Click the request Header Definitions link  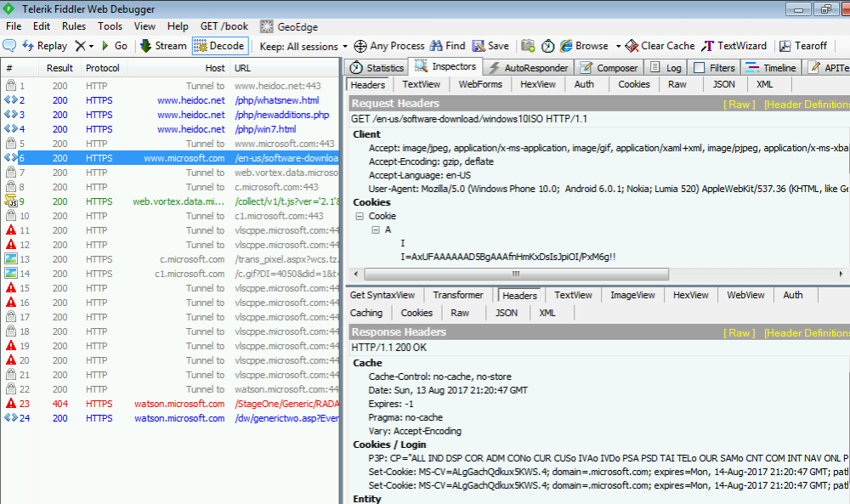point(806,105)
